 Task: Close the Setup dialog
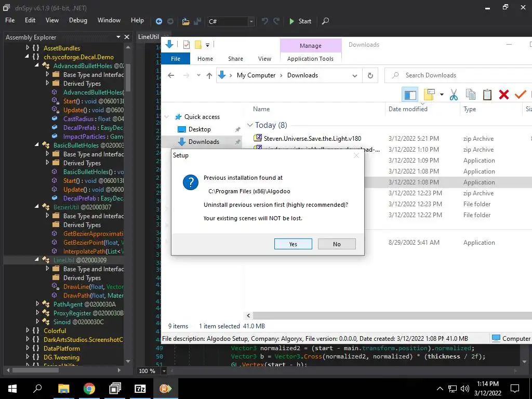356,156
